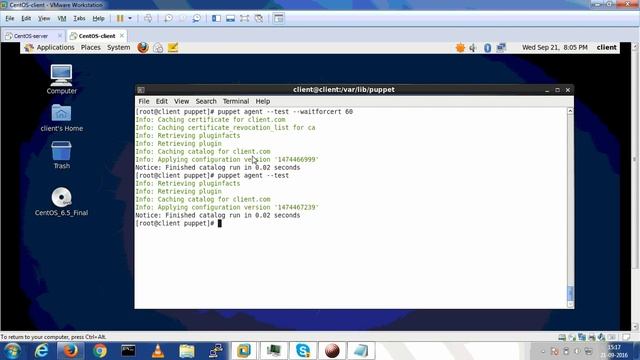The width and height of the screenshot is (640, 360).
Task: Open the client user menu
Action: 607,47
